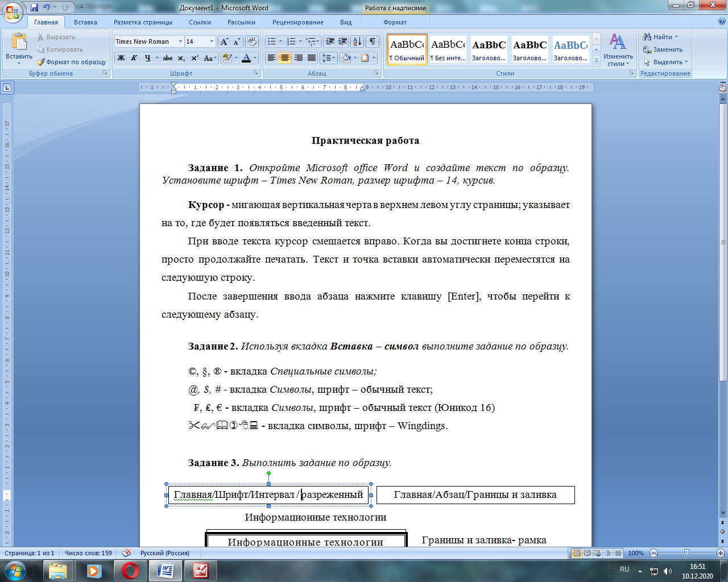The height and width of the screenshot is (582, 728).
Task: Switch to the Рецензирование tab
Action: click(x=298, y=22)
